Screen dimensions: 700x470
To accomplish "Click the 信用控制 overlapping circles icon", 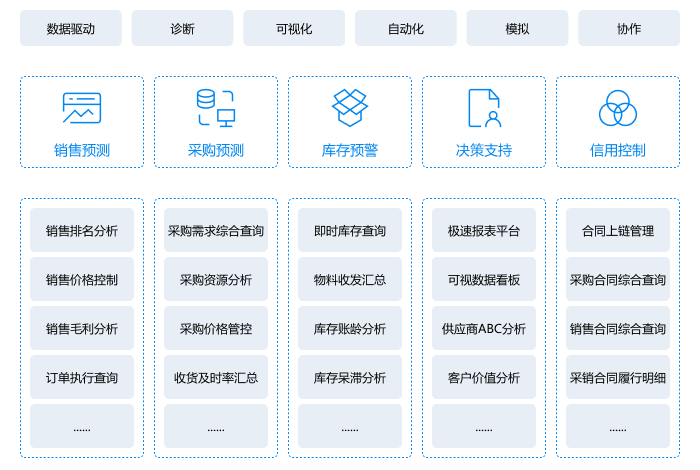I will [x=618, y=108].
